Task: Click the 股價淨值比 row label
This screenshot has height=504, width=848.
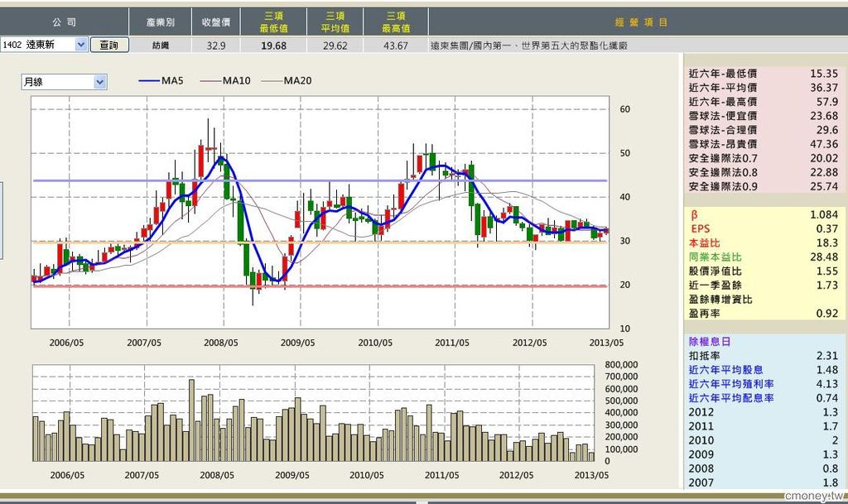Action: point(715,271)
